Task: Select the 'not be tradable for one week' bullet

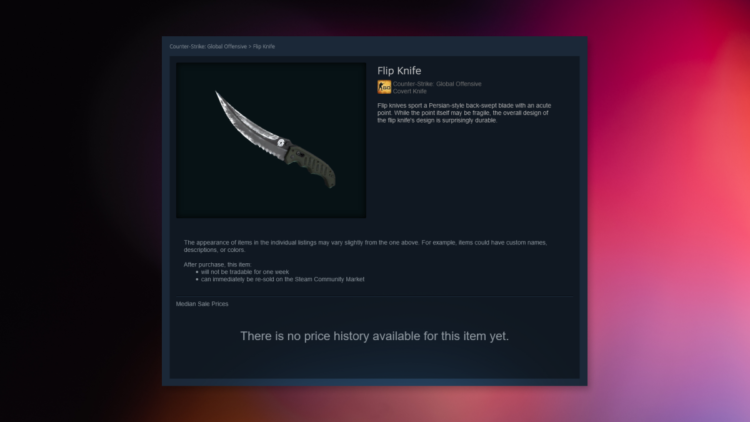Action: 244,272
